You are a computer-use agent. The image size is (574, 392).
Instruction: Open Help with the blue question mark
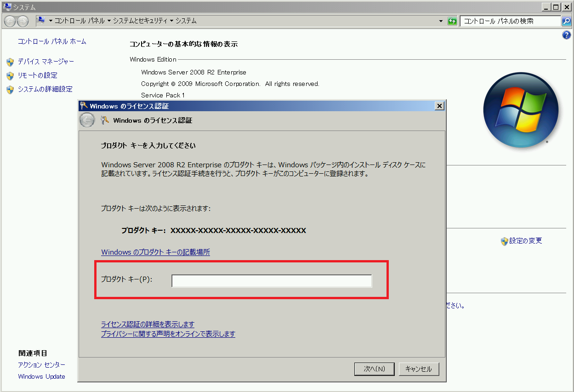(x=567, y=35)
